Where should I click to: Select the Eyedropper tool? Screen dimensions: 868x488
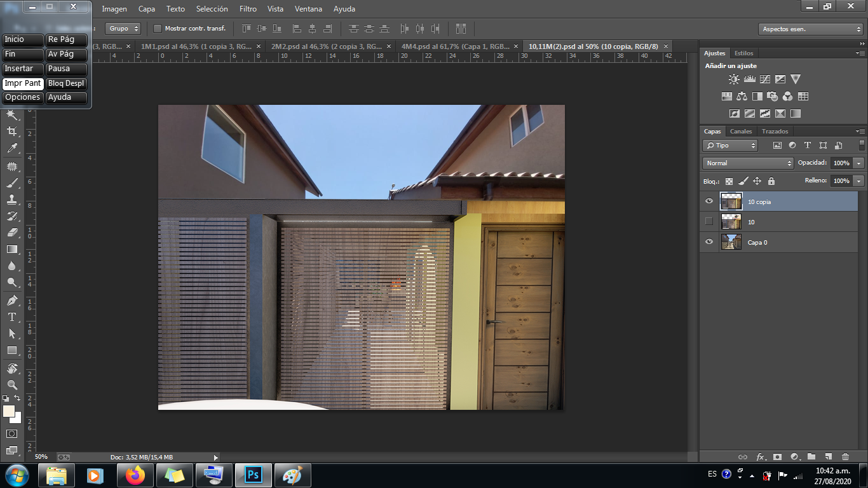pyautogui.click(x=12, y=149)
